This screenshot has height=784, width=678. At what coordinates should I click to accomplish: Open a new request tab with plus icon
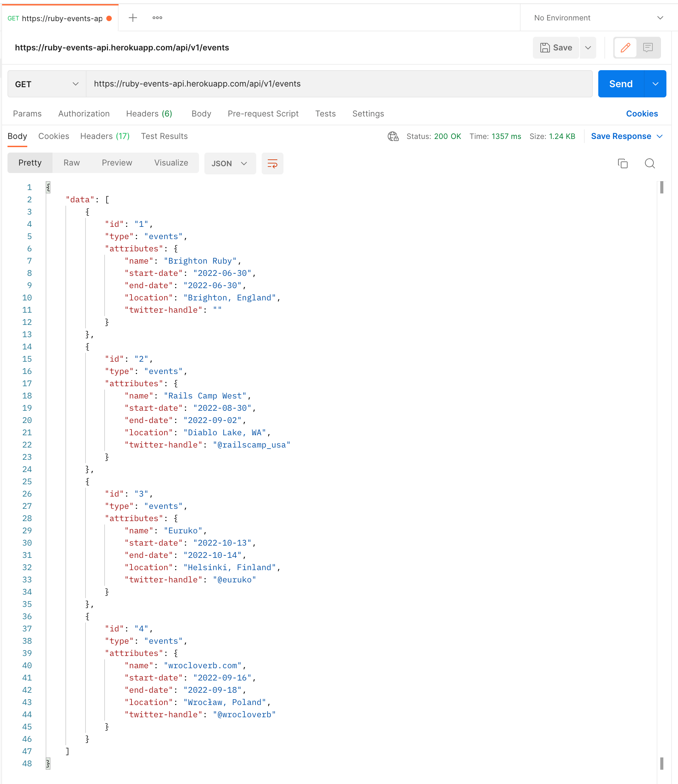(133, 18)
